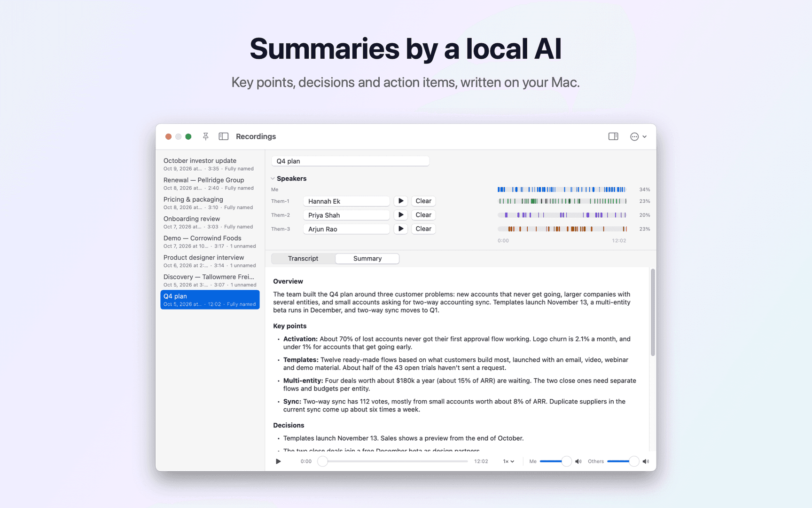Open the 1x playback speed dropdown
Viewport: 812px width, 508px height.
pyautogui.click(x=508, y=461)
